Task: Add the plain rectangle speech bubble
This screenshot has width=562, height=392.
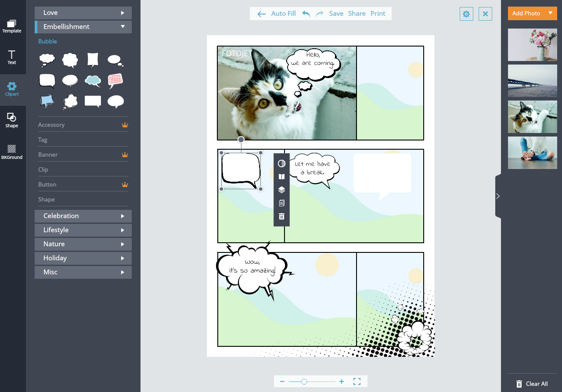Action: (93, 101)
